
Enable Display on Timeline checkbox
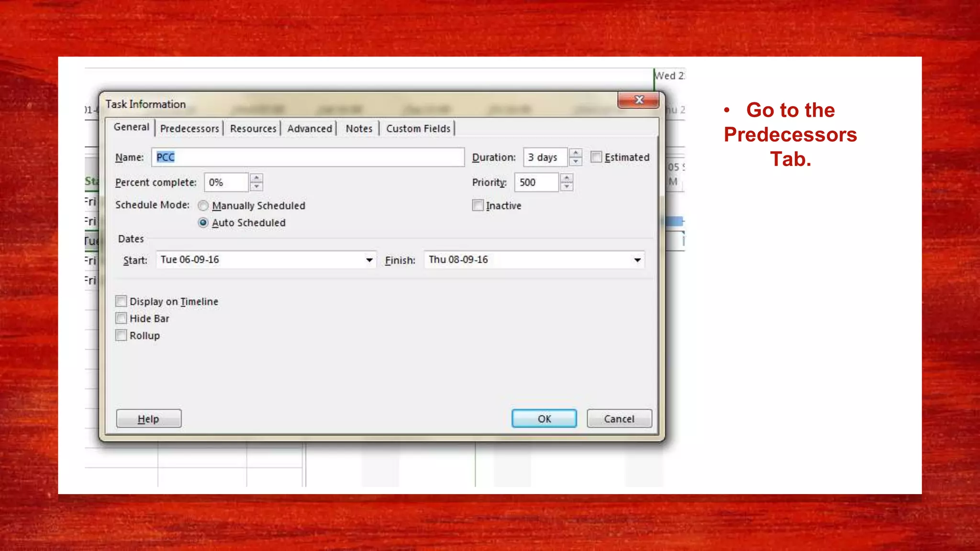(121, 301)
